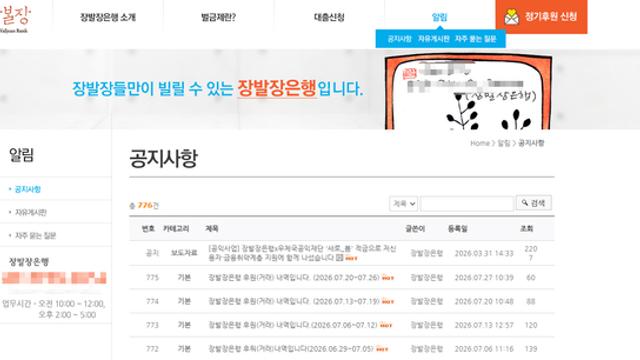This screenshot has width=640, height=360.
Task: Open post 773 donation history title
Action: tap(293, 325)
